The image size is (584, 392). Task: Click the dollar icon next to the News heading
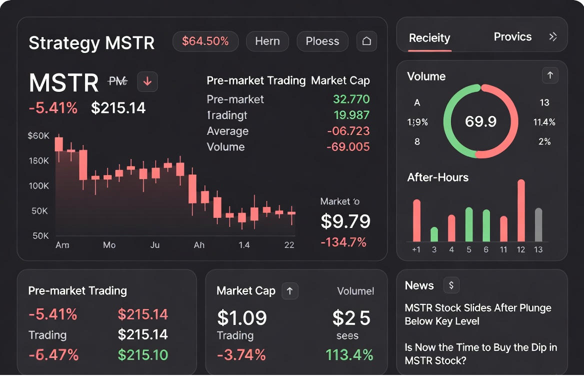pyautogui.click(x=451, y=285)
